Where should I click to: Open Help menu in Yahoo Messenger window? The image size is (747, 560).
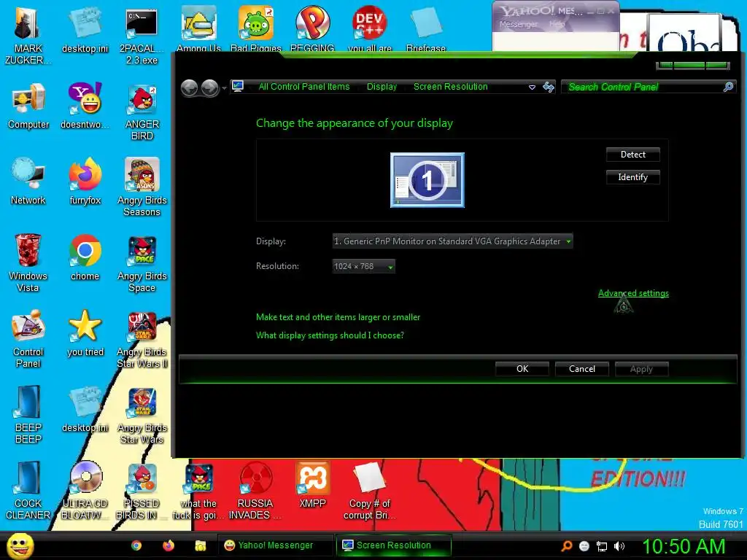point(557,24)
